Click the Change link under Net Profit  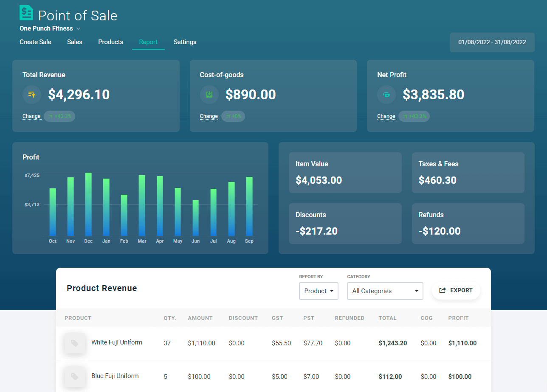(x=386, y=116)
